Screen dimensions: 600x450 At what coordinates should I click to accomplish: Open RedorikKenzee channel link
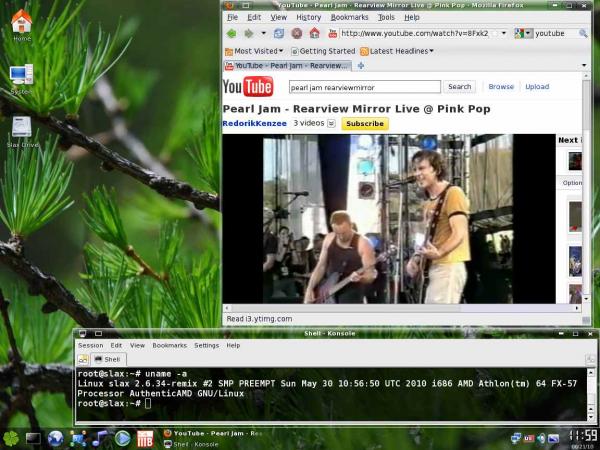254,123
